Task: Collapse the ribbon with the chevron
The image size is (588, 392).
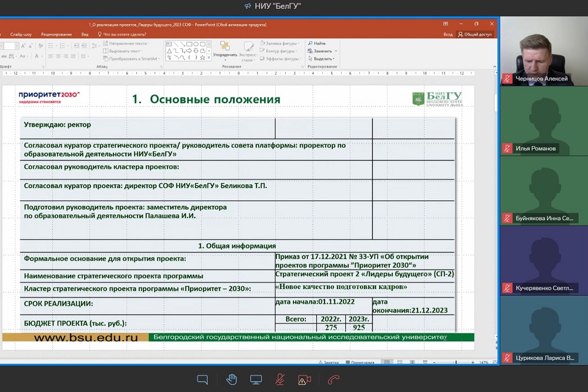Action: point(495,67)
